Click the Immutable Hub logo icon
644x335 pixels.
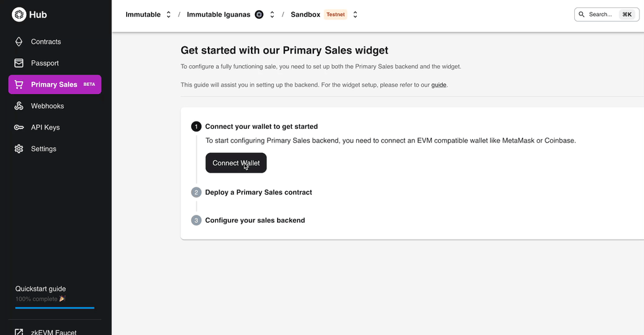(19, 14)
